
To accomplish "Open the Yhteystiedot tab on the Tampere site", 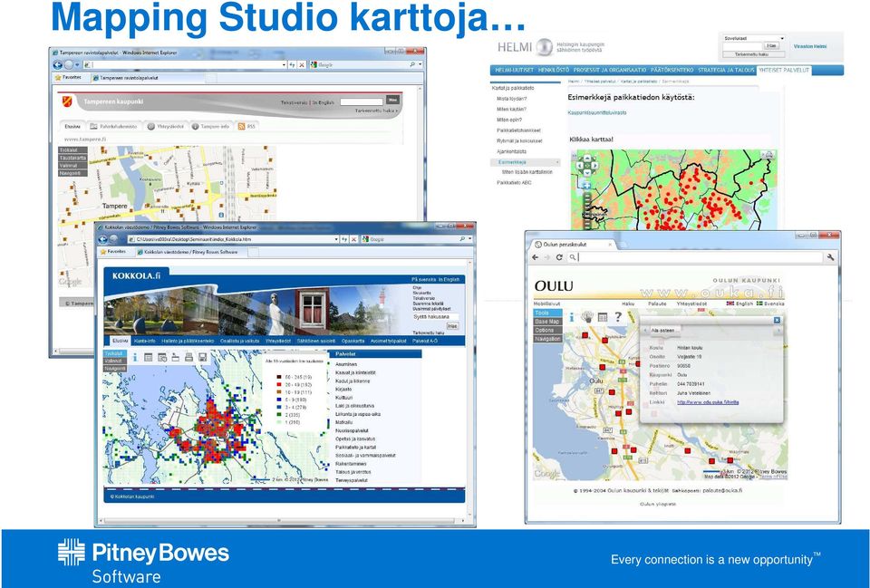I will click(x=165, y=127).
